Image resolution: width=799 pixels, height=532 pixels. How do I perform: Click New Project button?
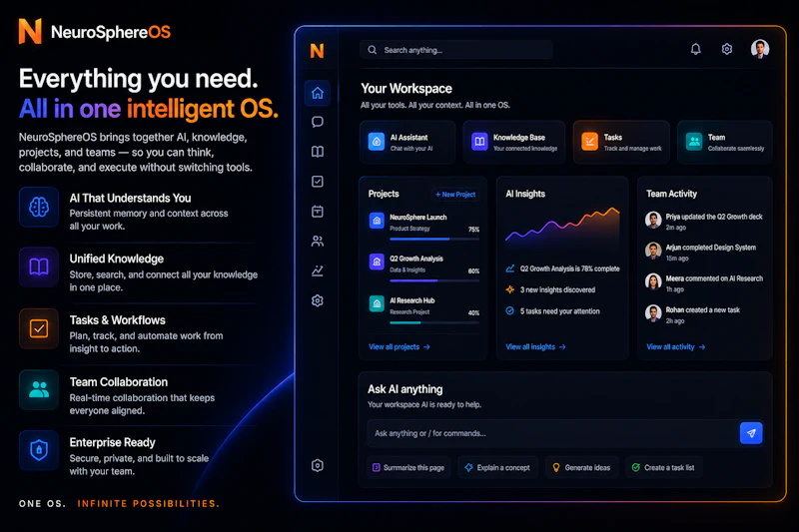pos(455,195)
